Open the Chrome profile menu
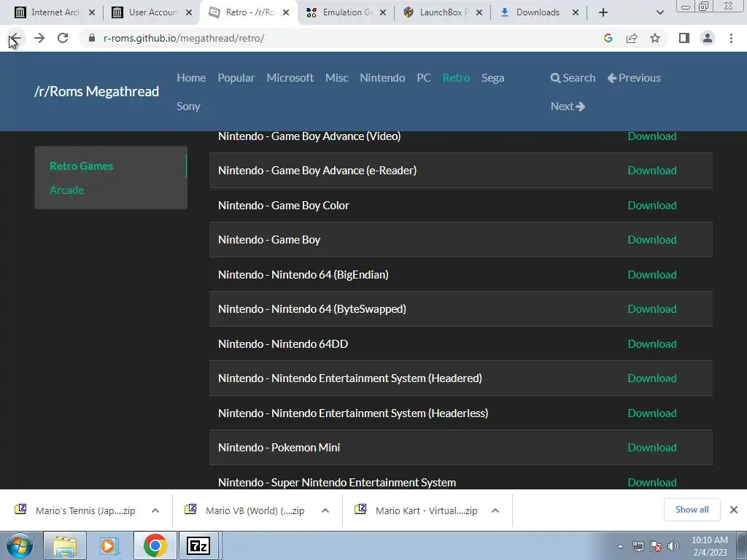Image resolution: width=747 pixels, height=560 pixels. tap(708, 38)
